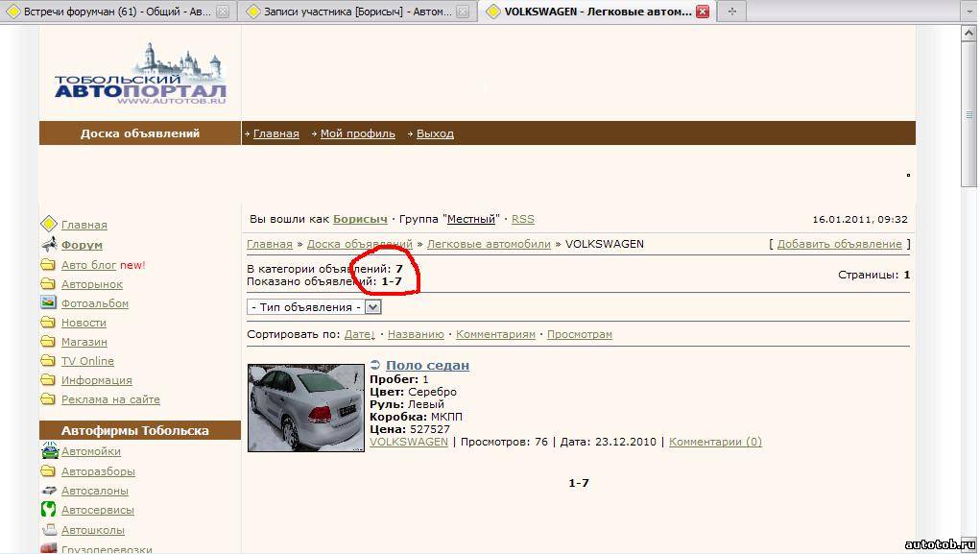This screenshot has height=554, width=980.
Task: Click the vertical scrollbar thumb
Action: click(x=968, y=114)
